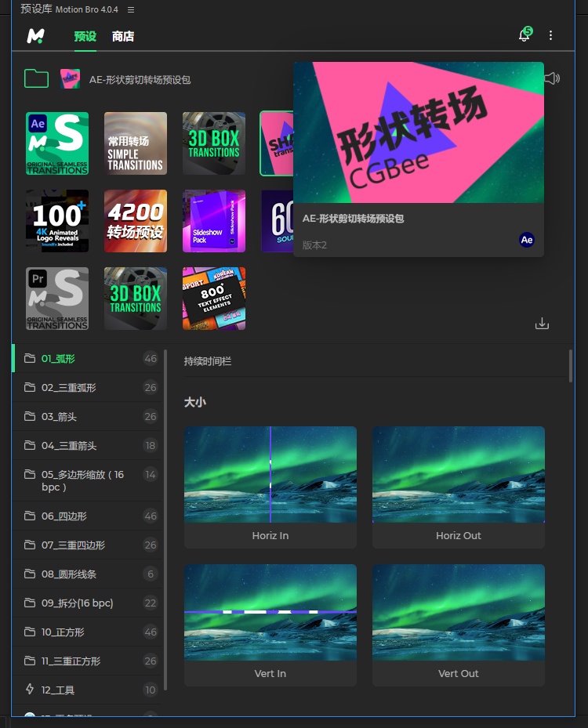Viewport: 588px width, 728px height.
Task: Select the Horiz In preset
Action: point(270,487)
